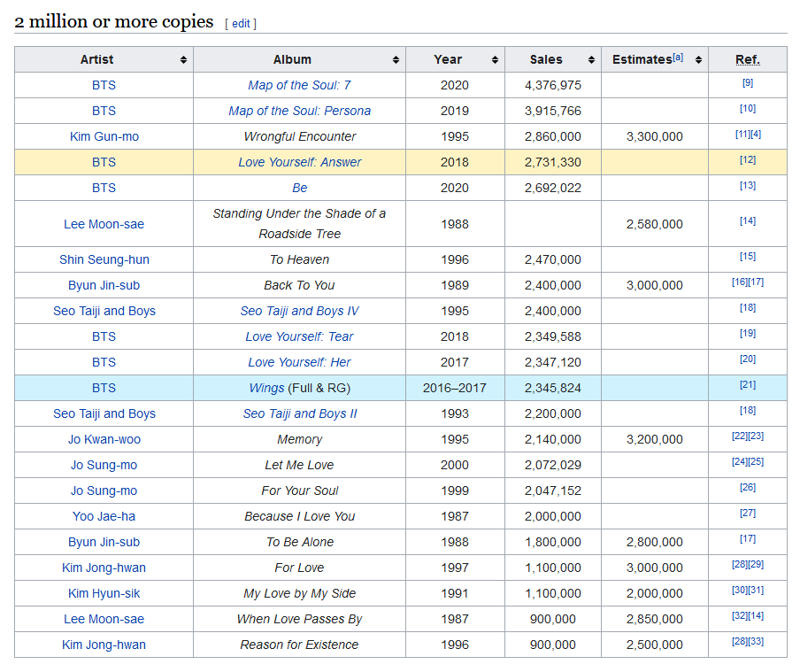Open the Map of the Soul: Persona link
Image resolution: width=800 pixels, height=672 pixels.
click(x=299, y=111)
